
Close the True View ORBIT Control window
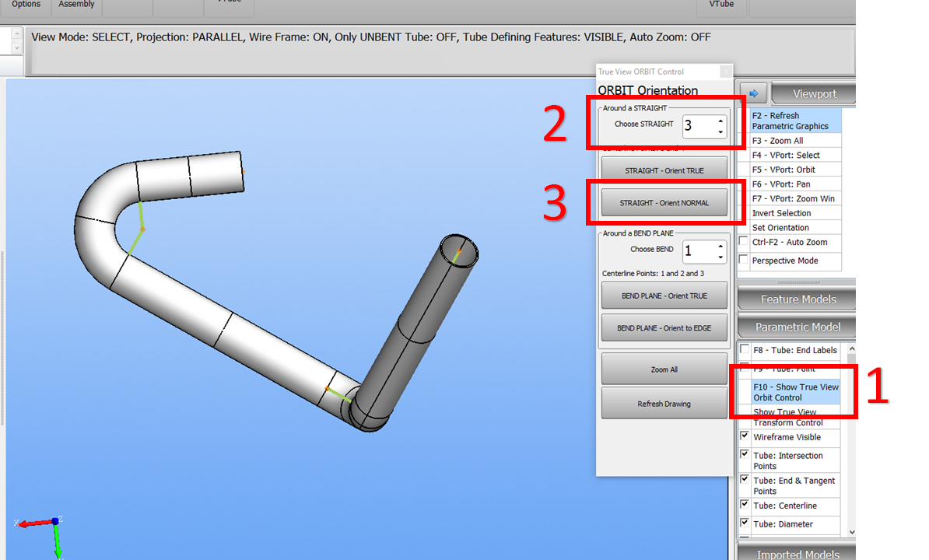tap(725, 72)
